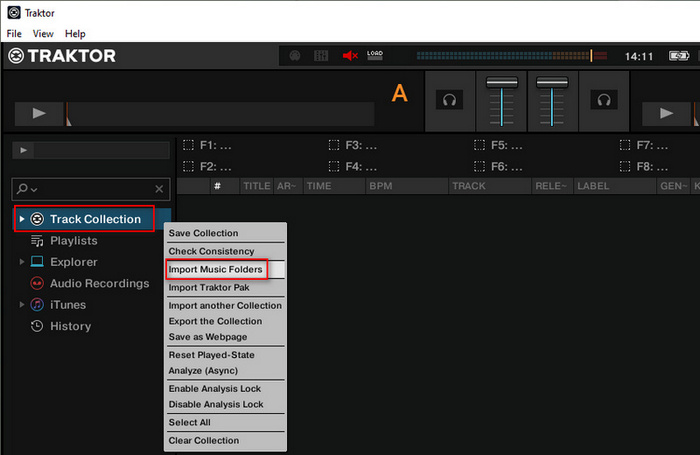
Task: Click the search magnifier dropdown
Action: click(27, 189)
